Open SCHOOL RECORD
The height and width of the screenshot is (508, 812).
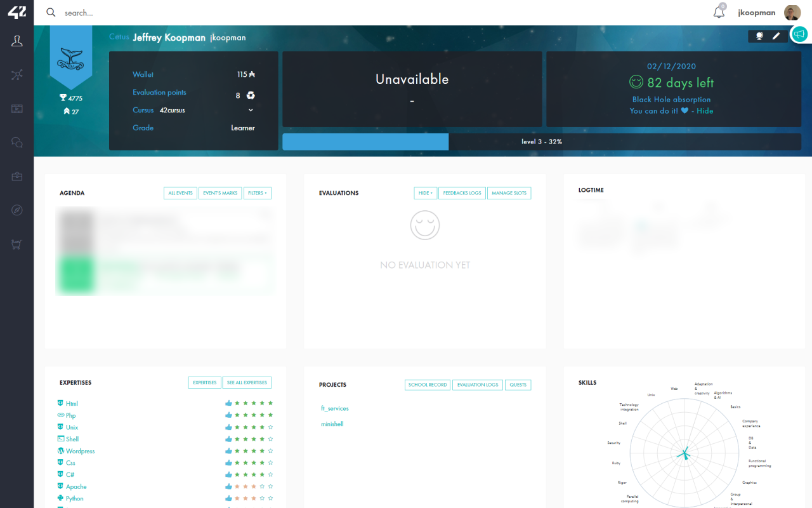428,385
